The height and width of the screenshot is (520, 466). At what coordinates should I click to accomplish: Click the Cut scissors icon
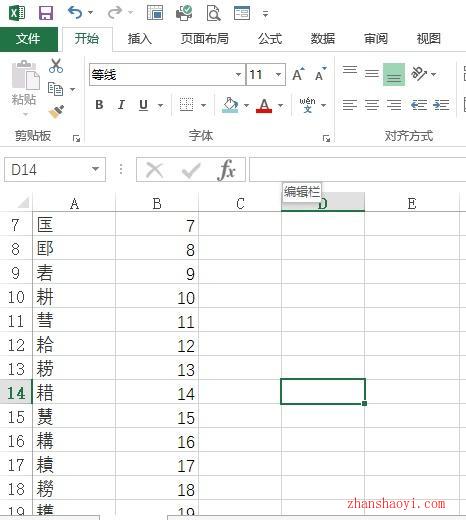click(x=56, y=66)
